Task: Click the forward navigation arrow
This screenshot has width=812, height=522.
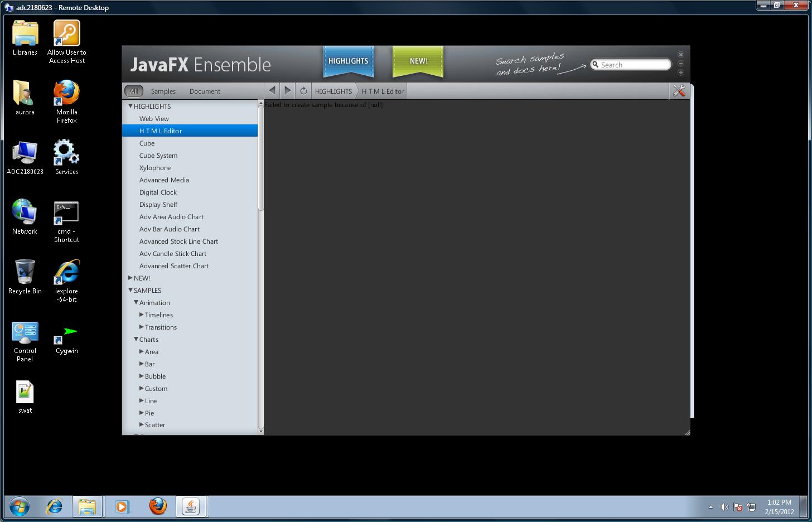Action: click(288, 90)
